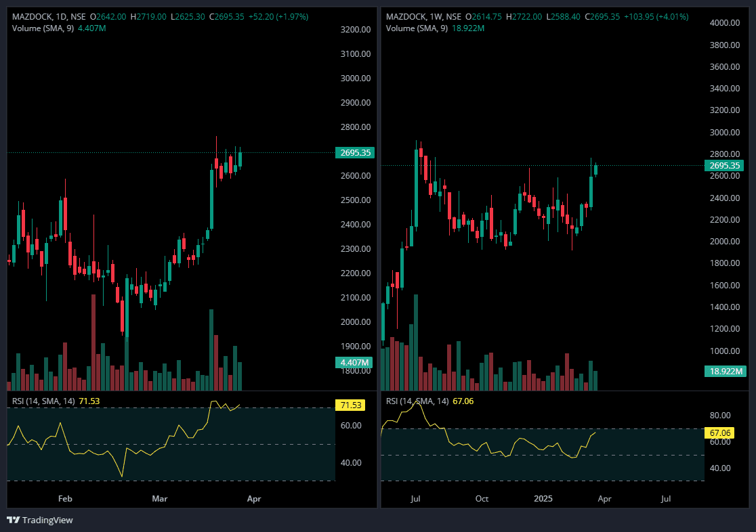The image size is (756, 532).
Task: Click the green 2695.35 last-price tag on daily price scale
Action: tap(355, 153)
